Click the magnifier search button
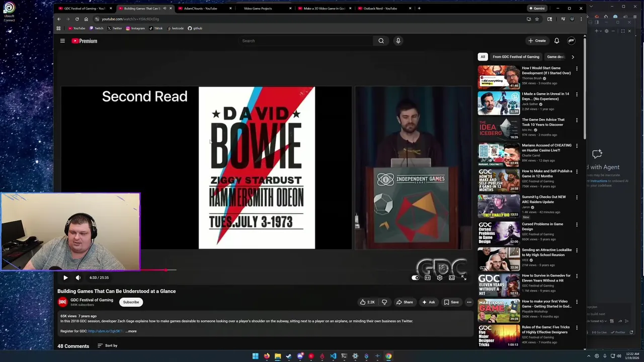 click(381, 41)
